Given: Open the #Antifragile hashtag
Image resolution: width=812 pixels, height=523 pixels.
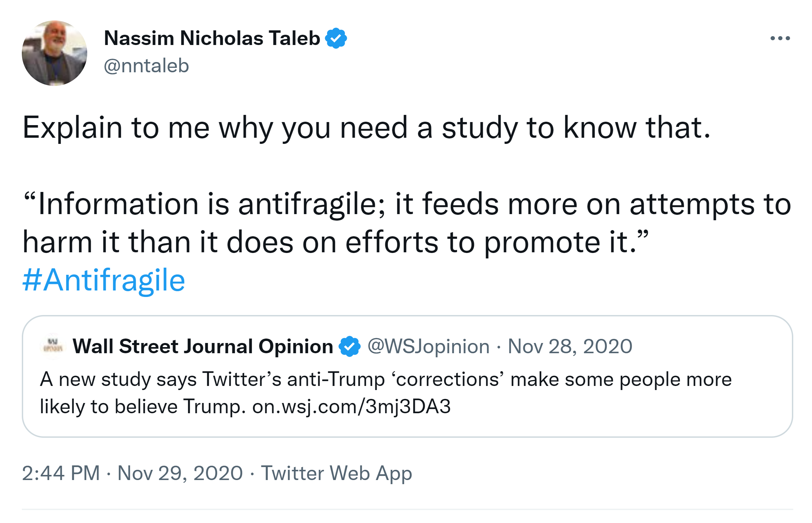Looking at the screenshot, I should point(104,280).
